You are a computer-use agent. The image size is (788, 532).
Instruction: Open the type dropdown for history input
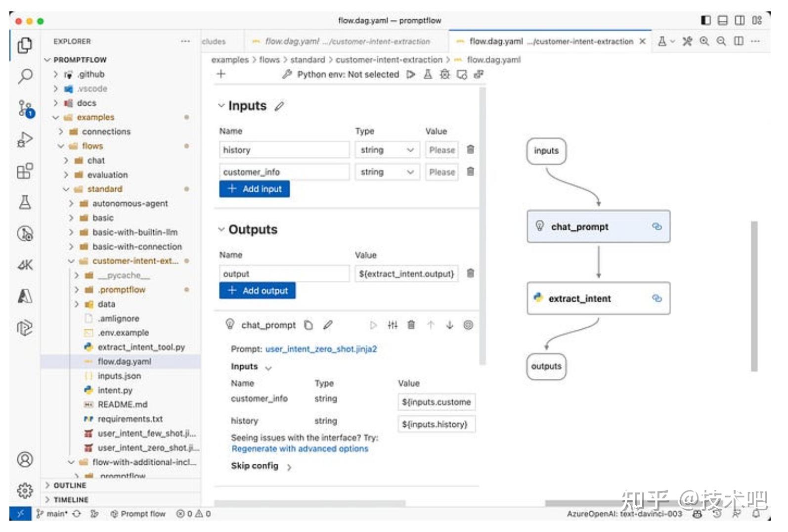pyautogui.click(x=387, y=150)
